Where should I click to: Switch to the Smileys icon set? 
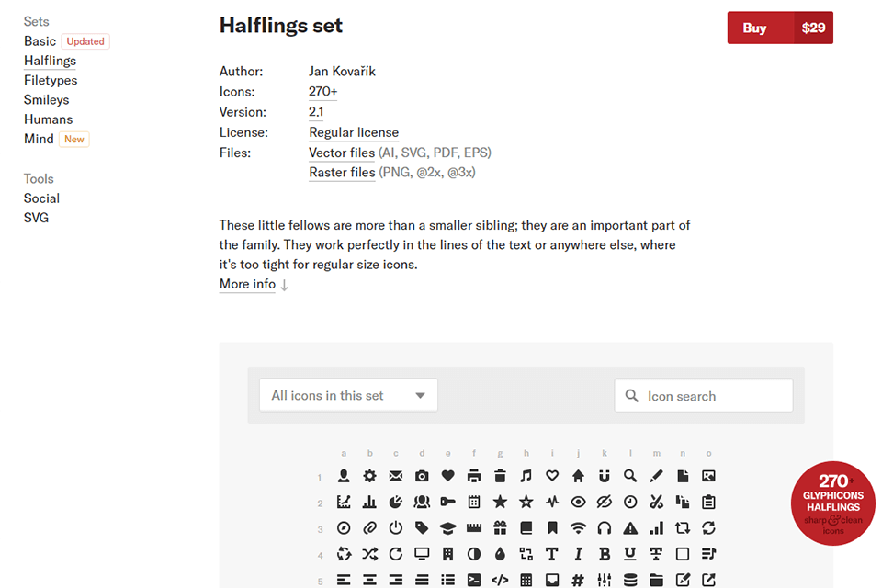coord(46,99)
